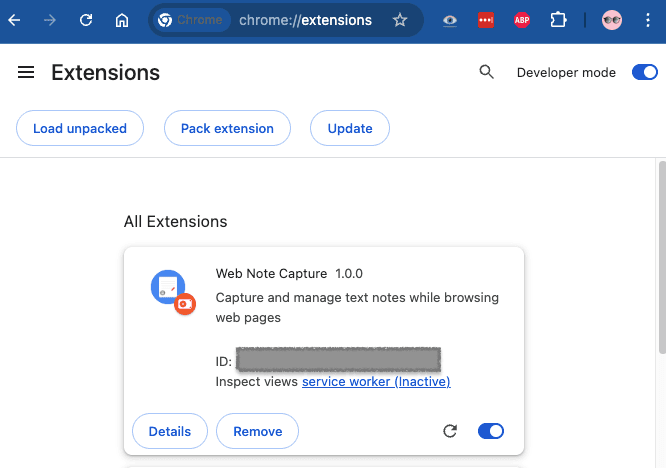666x468 pixels.
Task: Click the 'Capture and manage text notes' description
Action: [357, 307]
